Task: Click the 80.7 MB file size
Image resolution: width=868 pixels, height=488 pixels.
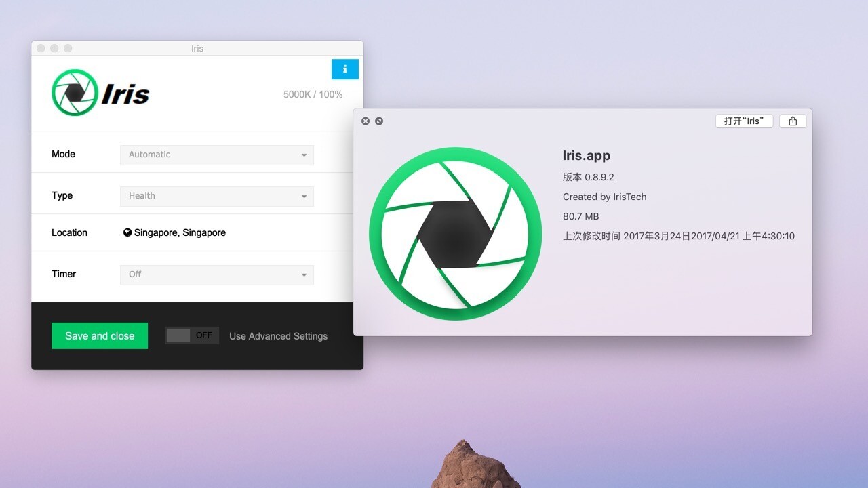Action: [x=581, y=216]
